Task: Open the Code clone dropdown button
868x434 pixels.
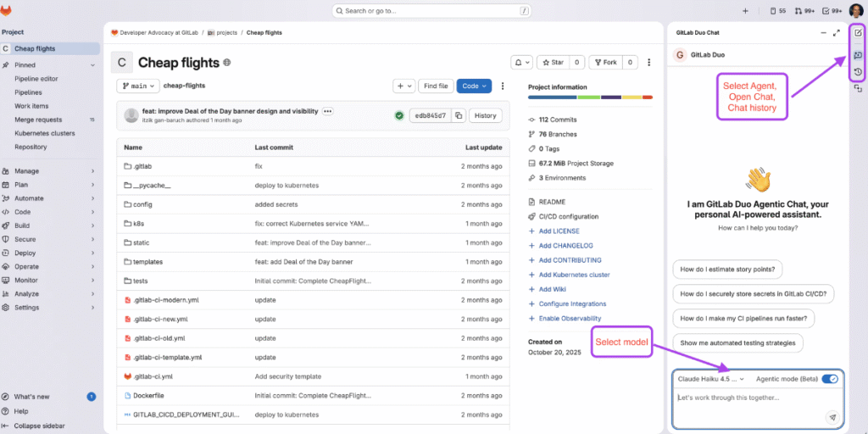Action: click(474, 86)
